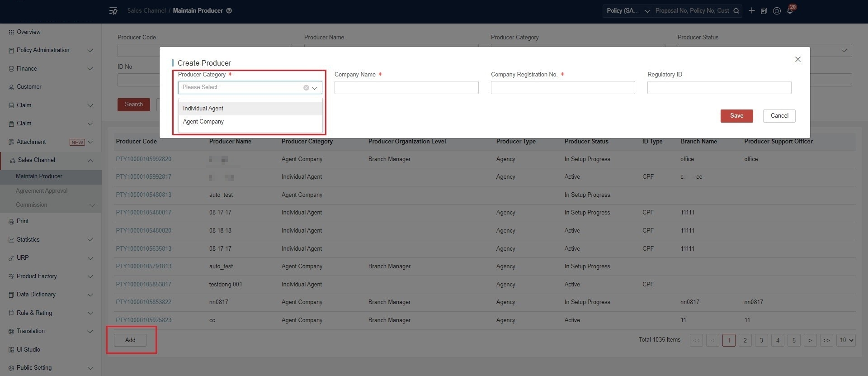868x376 pixels.
Task: Close the Create Producer dialog
Action: [x=798, y=59]
